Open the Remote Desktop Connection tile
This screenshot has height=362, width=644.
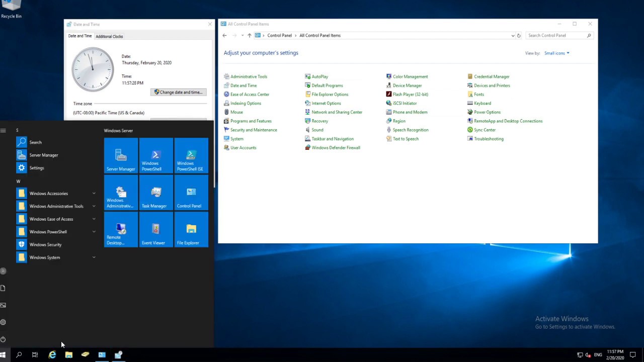coord(121,229)
